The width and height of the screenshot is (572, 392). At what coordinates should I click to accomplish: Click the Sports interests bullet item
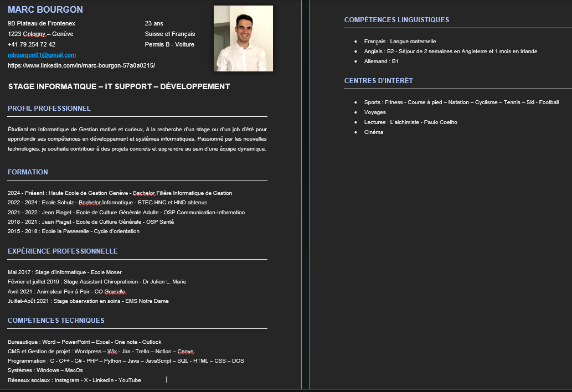tap(461, 102)
